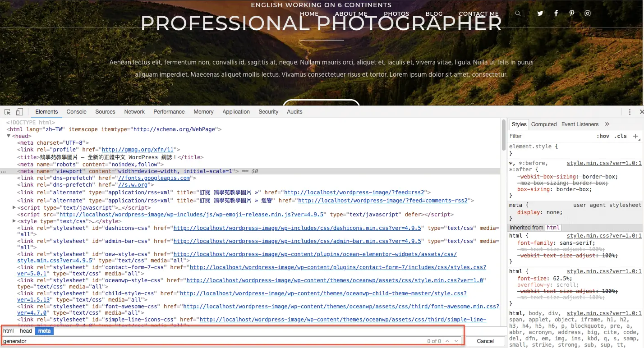Open the Application tab
This screenshot has width=644, height=348.
236,112
